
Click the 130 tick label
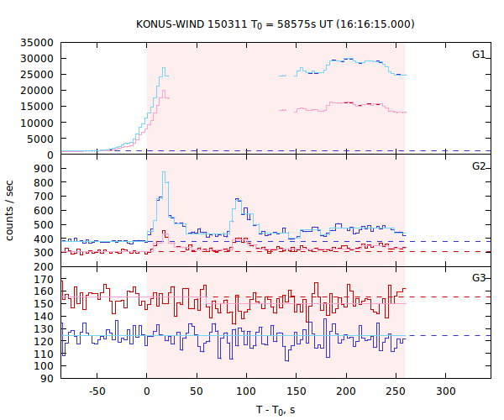click(44, 329)
